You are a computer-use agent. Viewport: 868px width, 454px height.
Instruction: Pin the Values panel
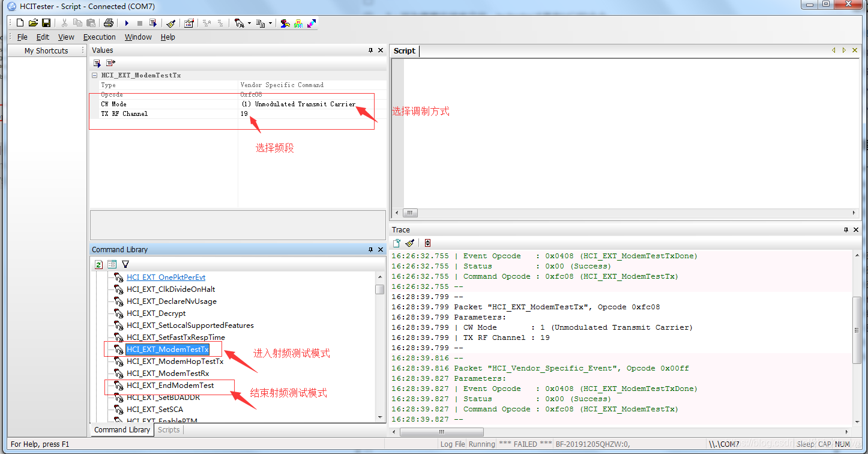coord(371,50)
